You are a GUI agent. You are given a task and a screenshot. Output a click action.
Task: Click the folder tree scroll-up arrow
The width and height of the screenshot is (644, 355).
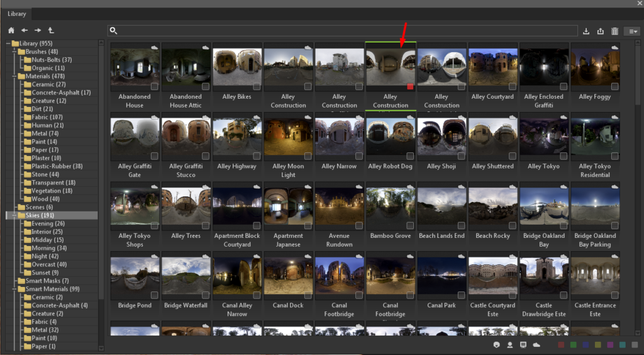101,42
